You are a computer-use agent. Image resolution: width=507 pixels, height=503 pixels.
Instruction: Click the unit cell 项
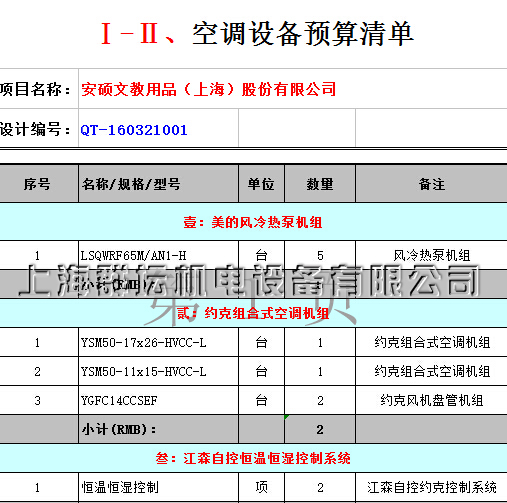coord(261,487)
